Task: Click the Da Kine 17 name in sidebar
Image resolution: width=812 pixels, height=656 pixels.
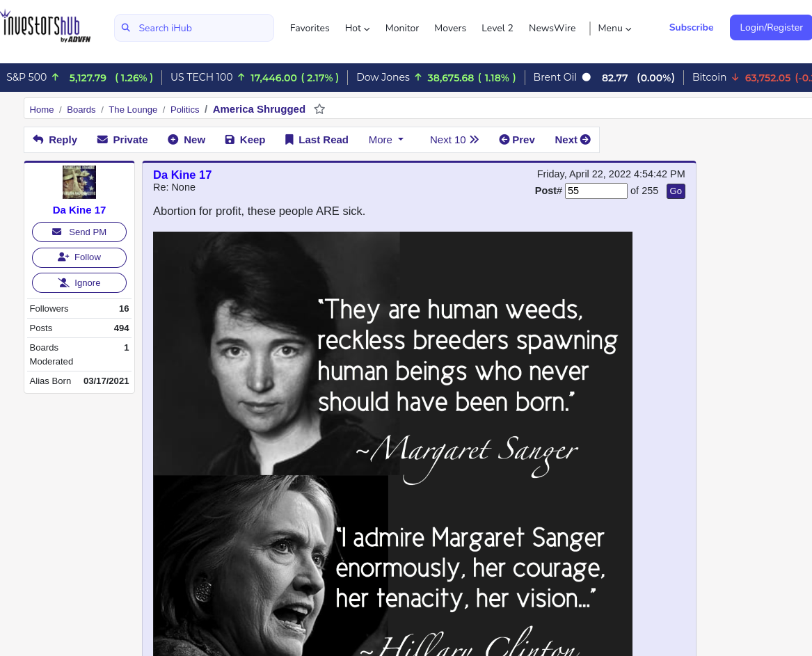Action: (79, 210)
